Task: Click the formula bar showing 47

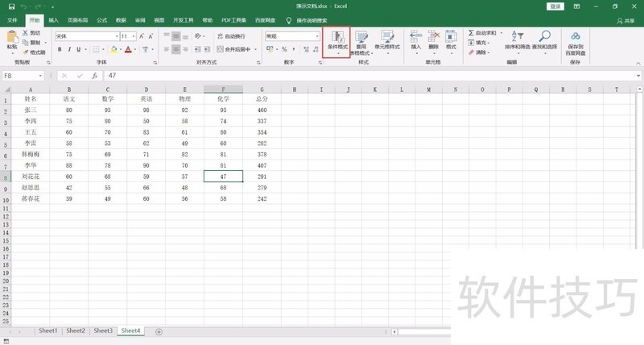Action: point(372,76)
